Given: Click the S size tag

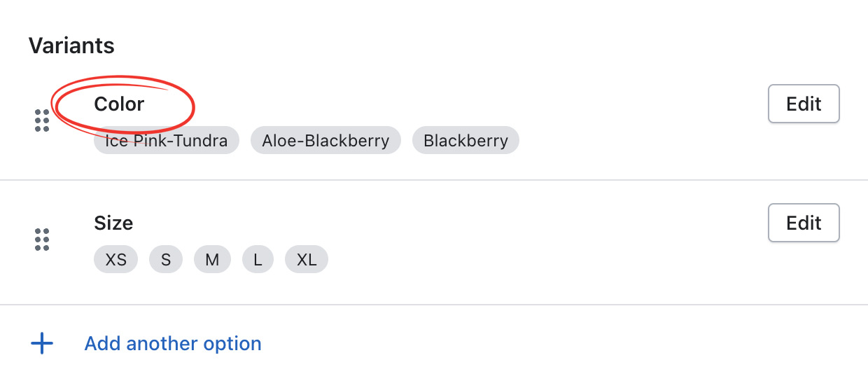Looking at the screenshot, I should click(x=166, y=260).
